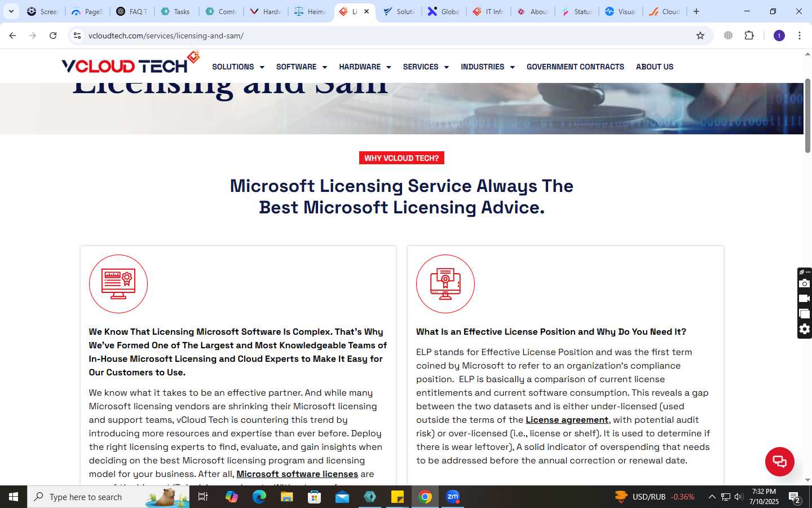Open the About Us page
Viewport: 812px width, 508px height.
655,67
